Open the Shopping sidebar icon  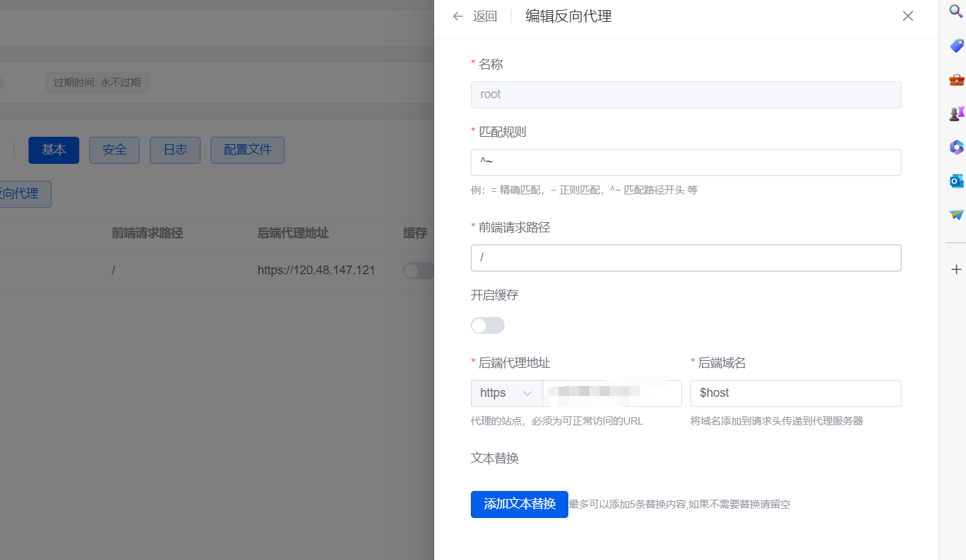(x=957, y=45)
